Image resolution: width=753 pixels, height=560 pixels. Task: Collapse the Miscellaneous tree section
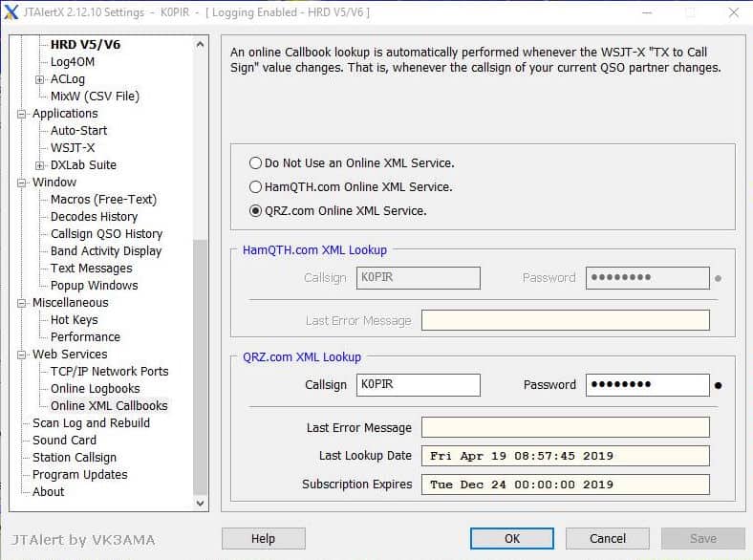click(x=22, y=303)
